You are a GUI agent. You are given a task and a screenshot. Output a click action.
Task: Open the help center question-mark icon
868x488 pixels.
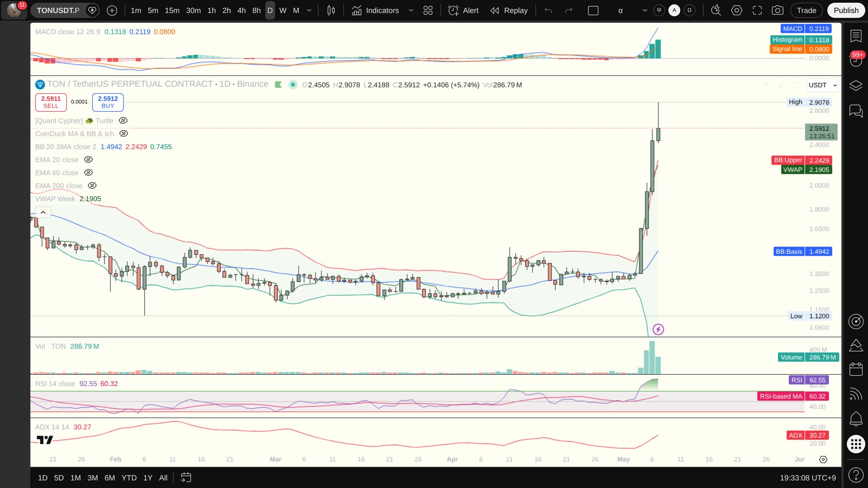[x=856, y=476]
